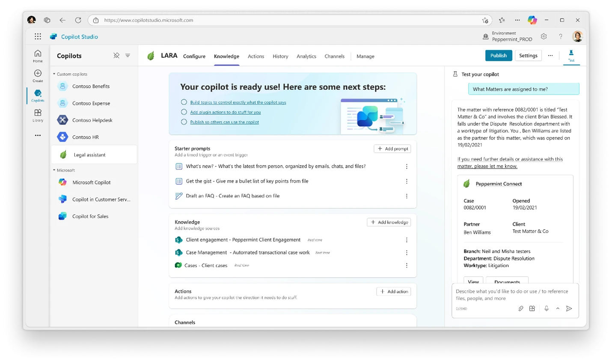The height and width of the screenshot is (364, 612).
Task: Switch to the Analytics tab
Action: pyautogui.click(x=306, y=56)
